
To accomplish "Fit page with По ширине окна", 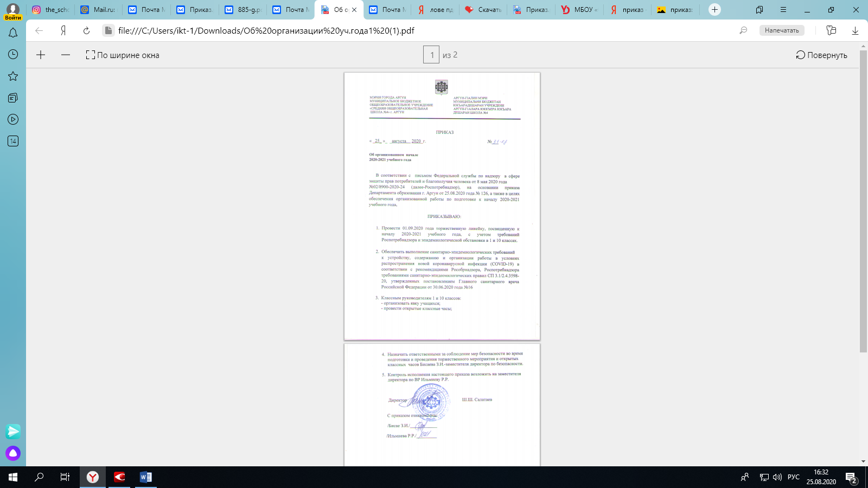I will click(x=123, y=55).
